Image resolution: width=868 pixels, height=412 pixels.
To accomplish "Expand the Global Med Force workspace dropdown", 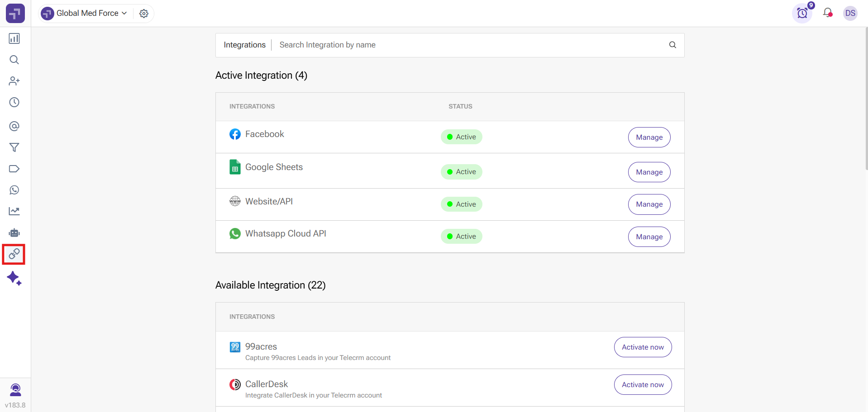I will [x=85, y=14].
